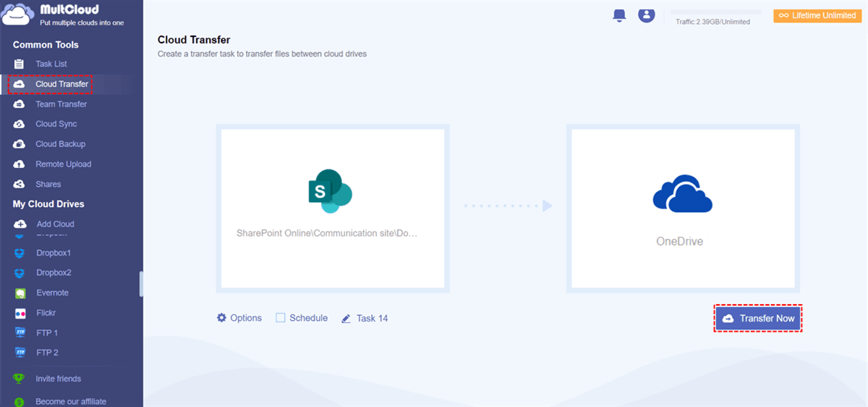
Task: Click the Become our affiliate dollar icon
Action: pos(20,401)
